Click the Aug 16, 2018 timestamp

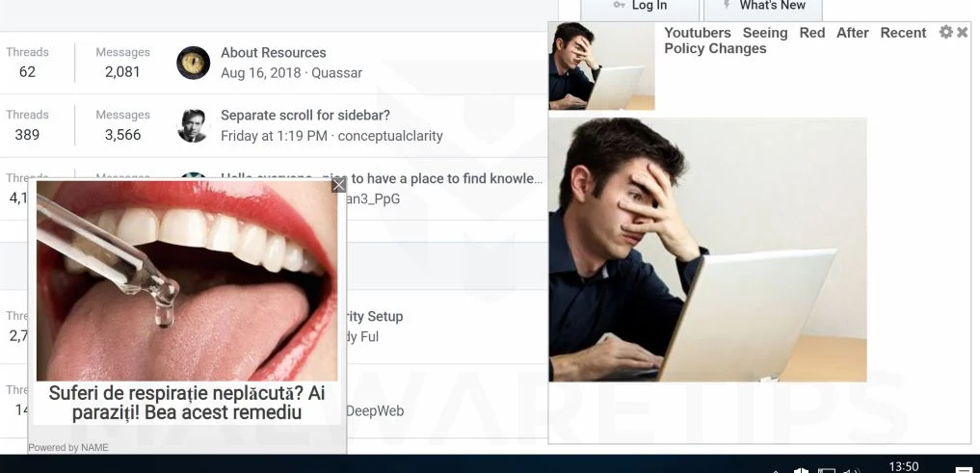(x=260, y=73)
